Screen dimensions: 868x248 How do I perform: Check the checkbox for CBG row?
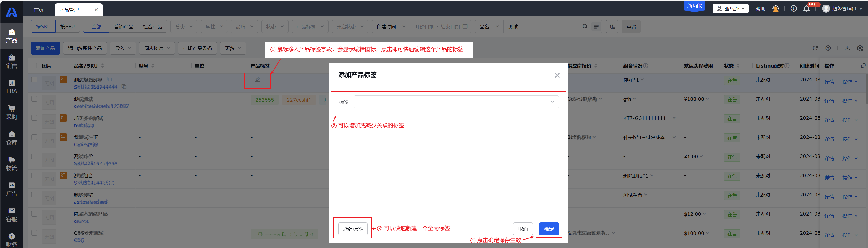coord(34,233)
